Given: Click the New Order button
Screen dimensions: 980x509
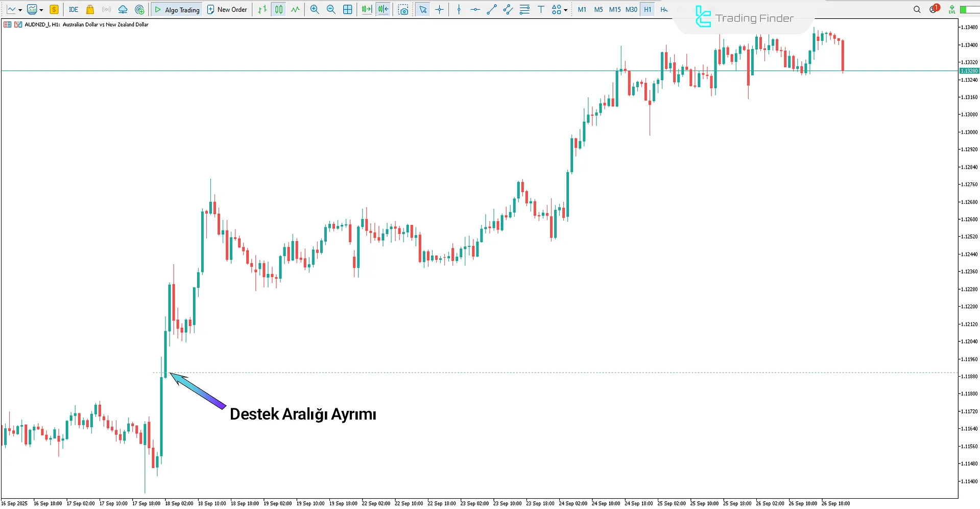Looking at the screenshot, I should pos(227,10).
